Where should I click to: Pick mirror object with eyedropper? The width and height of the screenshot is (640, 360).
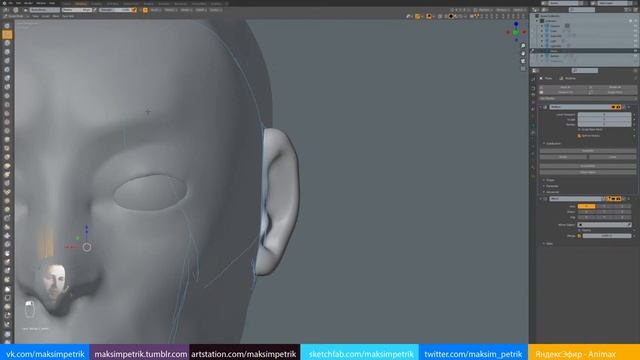(x=629, y=225)
